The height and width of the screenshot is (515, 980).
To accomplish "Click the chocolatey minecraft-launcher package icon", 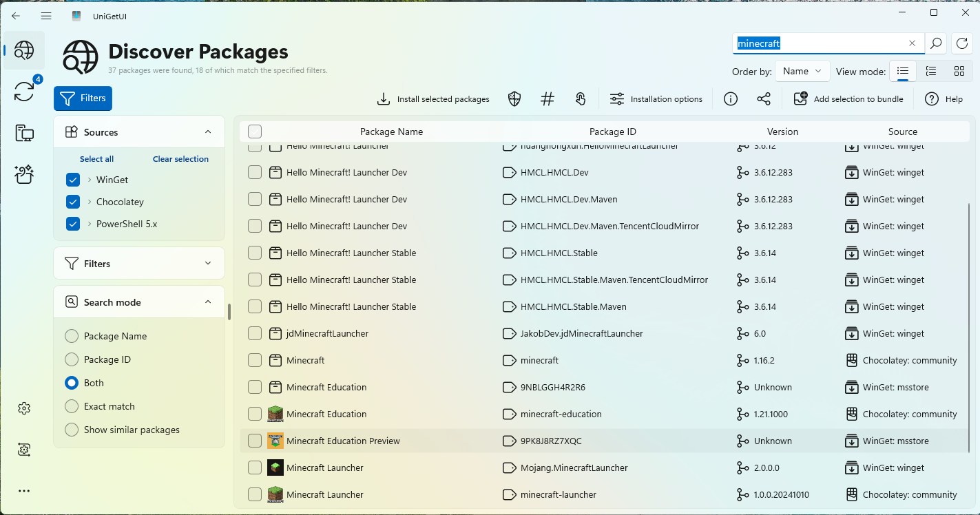I will click(275, 494).
